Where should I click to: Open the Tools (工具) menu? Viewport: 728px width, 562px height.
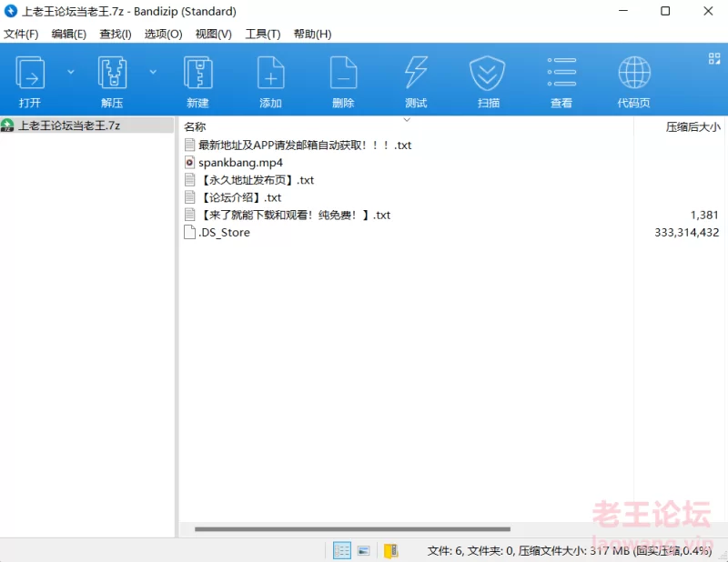(263, 34)
